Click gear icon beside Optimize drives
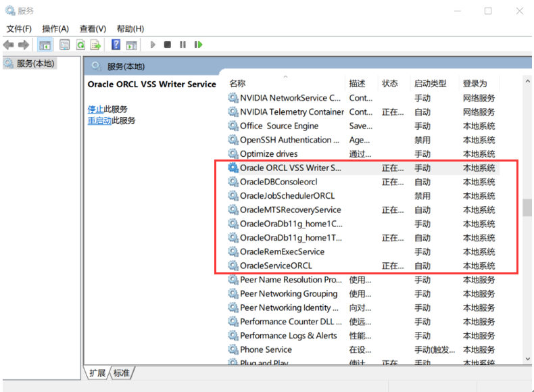The width and height of the screenshot is (534, 392). tap(233, 153)
